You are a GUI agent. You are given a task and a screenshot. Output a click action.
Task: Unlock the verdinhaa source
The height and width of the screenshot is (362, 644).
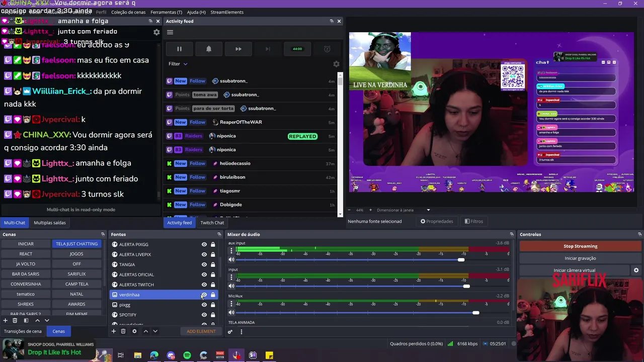click(213, 295)
